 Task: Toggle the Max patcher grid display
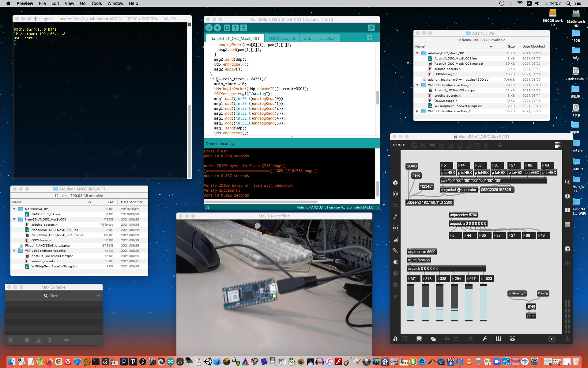coord(456,339)
